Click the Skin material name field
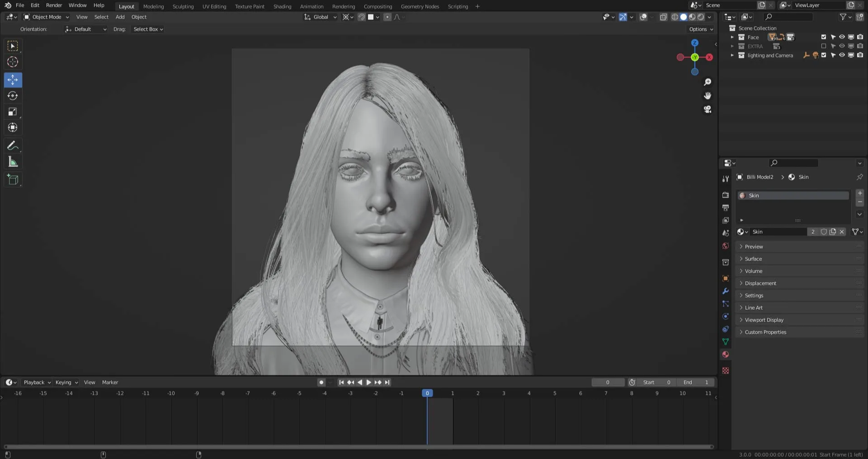This screenshot has width=868, height=459. click(778, 232)
